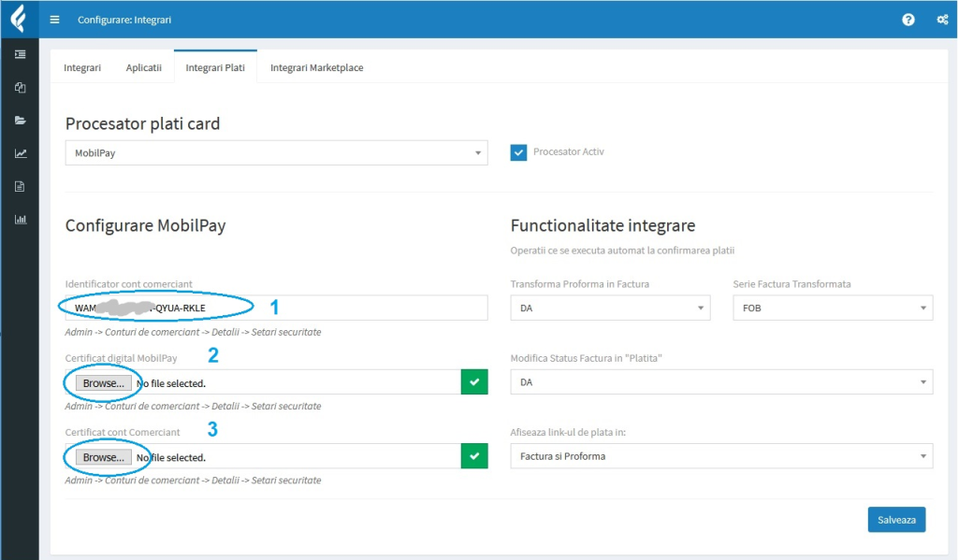Open the sidebar folder icon
Image resolution: width=958 pixels, height=560 pixels.
click(x=21, y=121)
